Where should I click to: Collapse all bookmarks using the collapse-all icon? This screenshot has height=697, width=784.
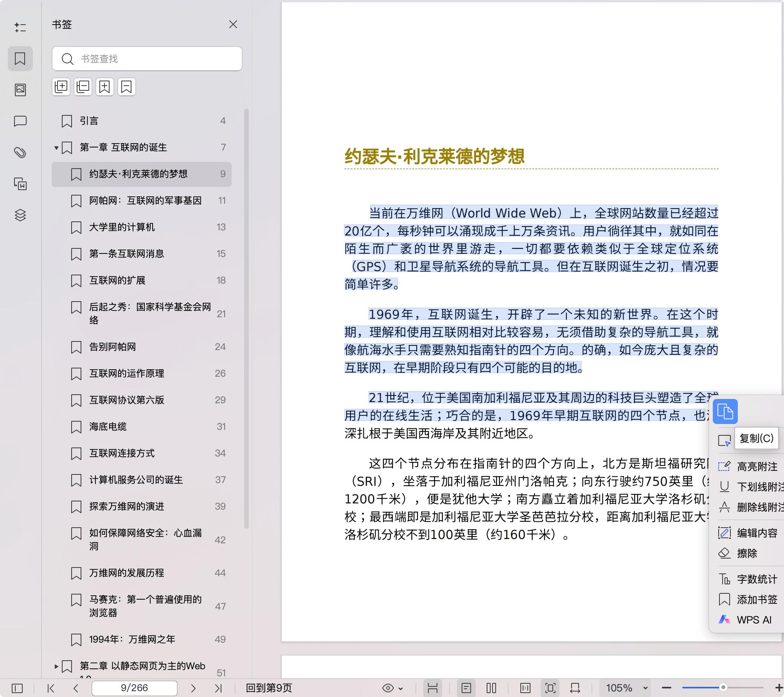tap(83, 87)
